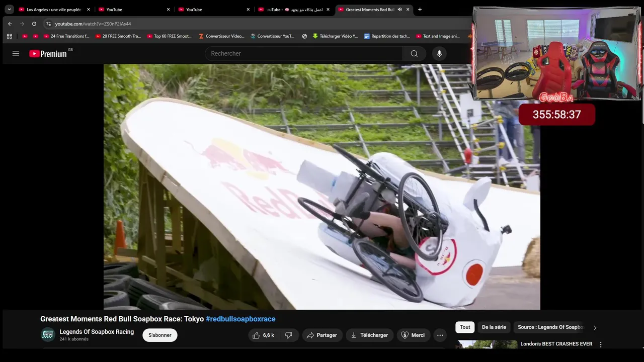Screen dimensions: 644x362
Task: Close the Los Angeles tab
Action: [x=88, y=10]
